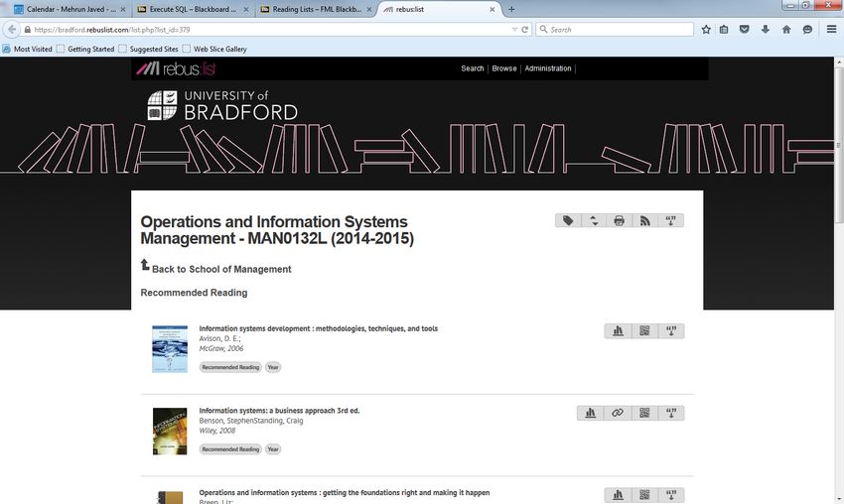Click citation icon for Breen book
Viewport: 844px width, 504px height.
pos(671,495)
